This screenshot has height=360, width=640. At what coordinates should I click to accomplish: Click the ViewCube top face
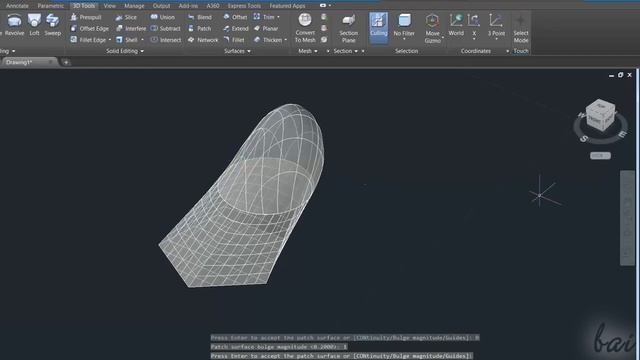pyautogui.click(x=600, y=106)
